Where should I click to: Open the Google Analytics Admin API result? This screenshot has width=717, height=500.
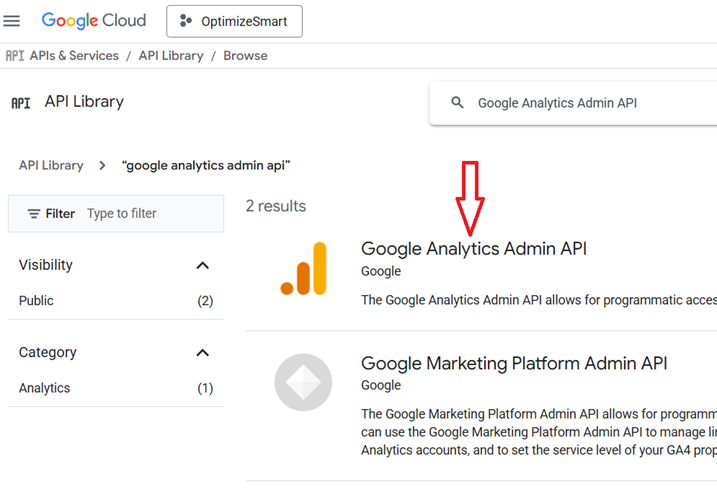[x=473, y=249]
